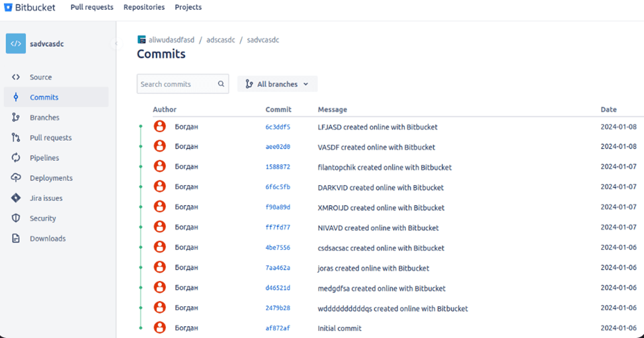Open commit hash 6c3ddf5
644x338 pixels.
click(x=278, y=127)
